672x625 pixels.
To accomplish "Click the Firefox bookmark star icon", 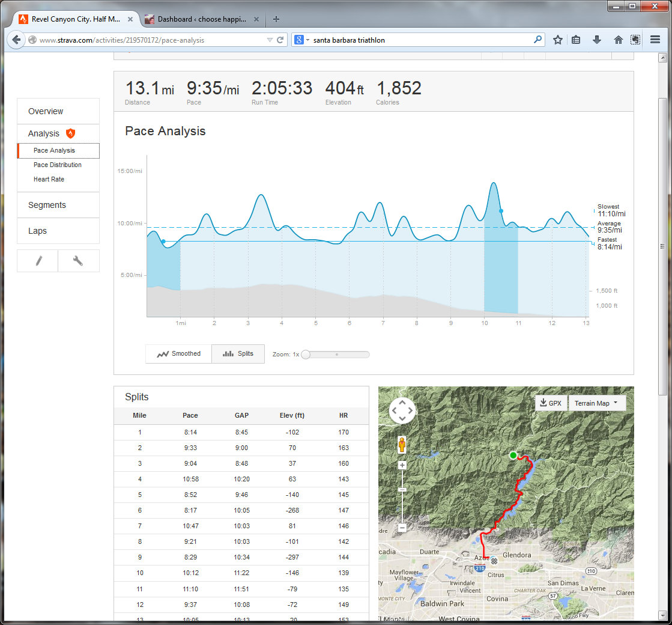I will point(558,40).
